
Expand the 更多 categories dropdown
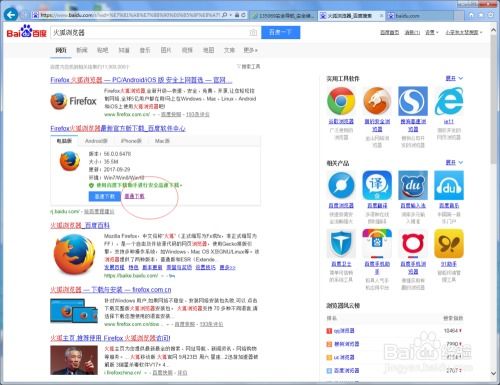[x=251, y=50]
